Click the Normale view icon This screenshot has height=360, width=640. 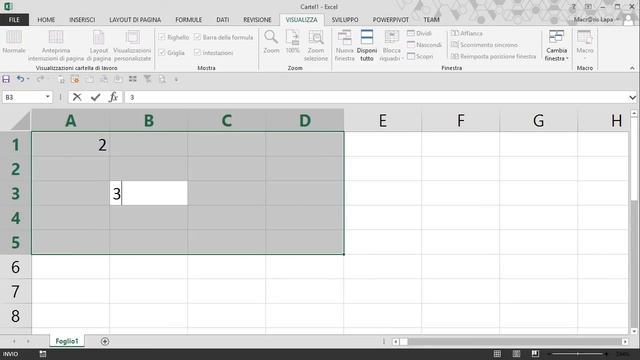pyautogui.click(x=14, y=37)
